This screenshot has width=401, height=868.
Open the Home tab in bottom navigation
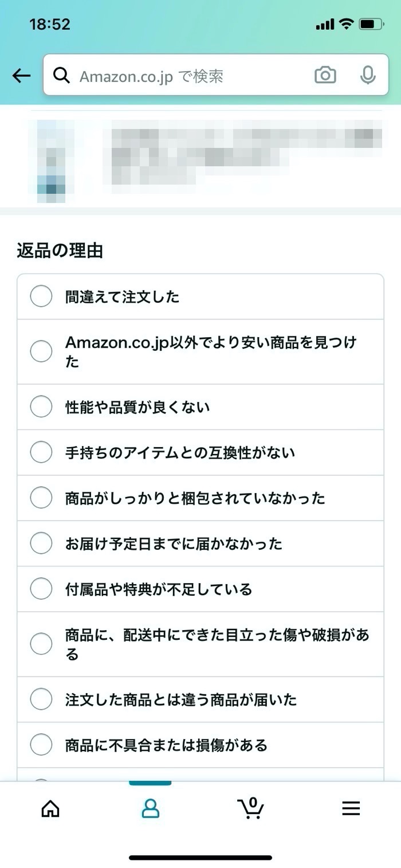(50, 808)
